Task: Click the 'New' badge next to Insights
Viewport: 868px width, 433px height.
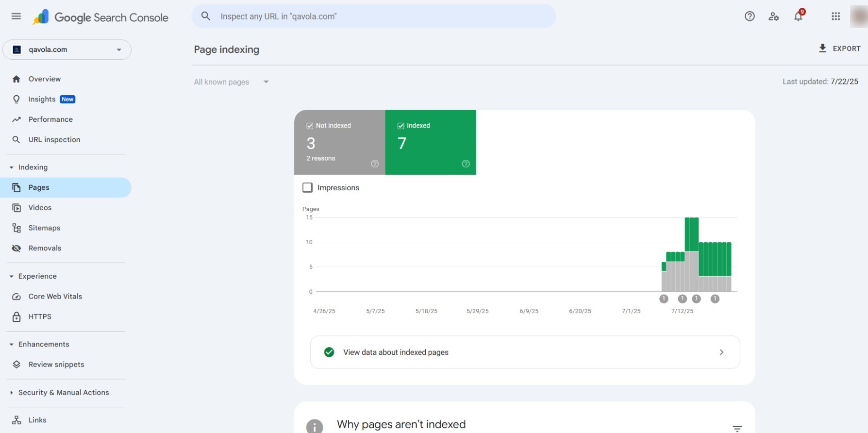Action: pyautogui.click(x=67, y=99)
